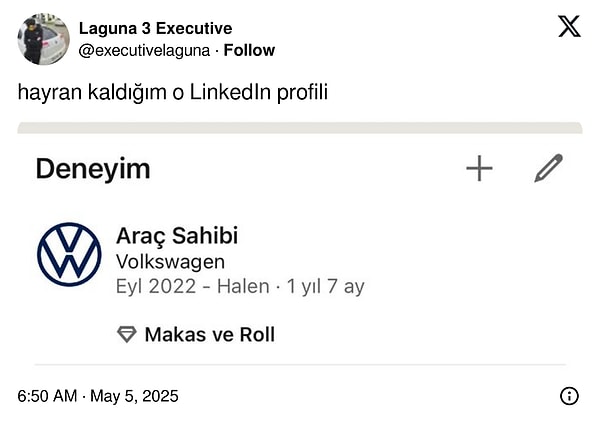Image resolution: width=600 pixels, height=426 pixels.
Task: Click the Volkswagen company name text
Action: (170, 262)
